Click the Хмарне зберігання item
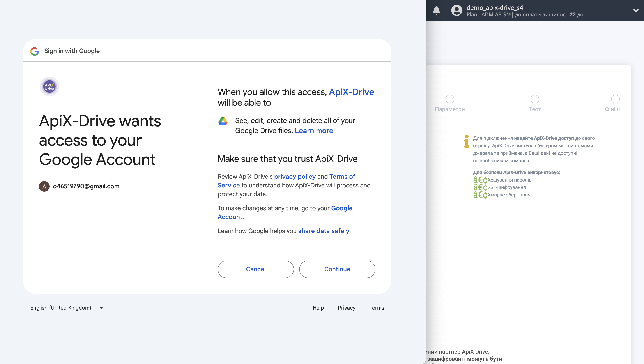 pos(509,195)
